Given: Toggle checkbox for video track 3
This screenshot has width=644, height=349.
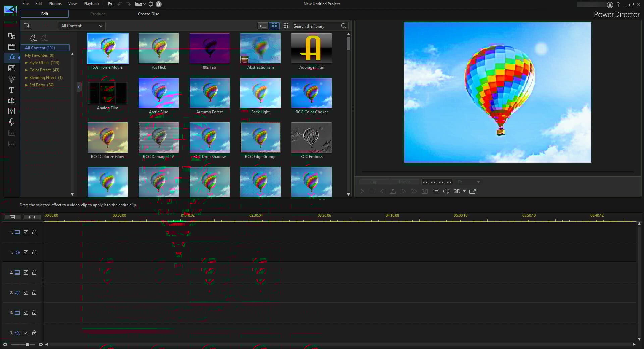Looking at the screenshot, I should point(26,312).
